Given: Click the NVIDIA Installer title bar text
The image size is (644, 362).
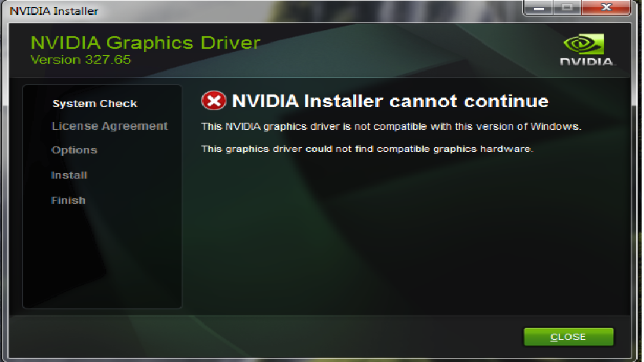Looking at the screenshot, I should (x=53, y=11).
